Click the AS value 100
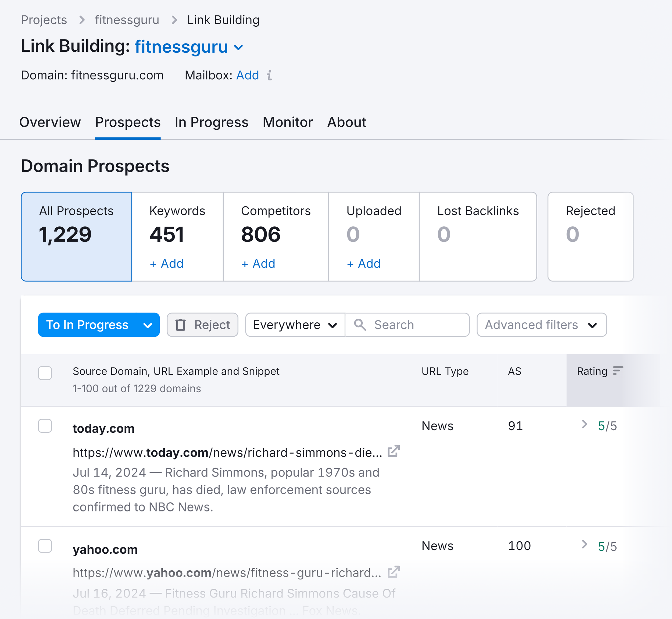672x619 pixels. [519, 546]
